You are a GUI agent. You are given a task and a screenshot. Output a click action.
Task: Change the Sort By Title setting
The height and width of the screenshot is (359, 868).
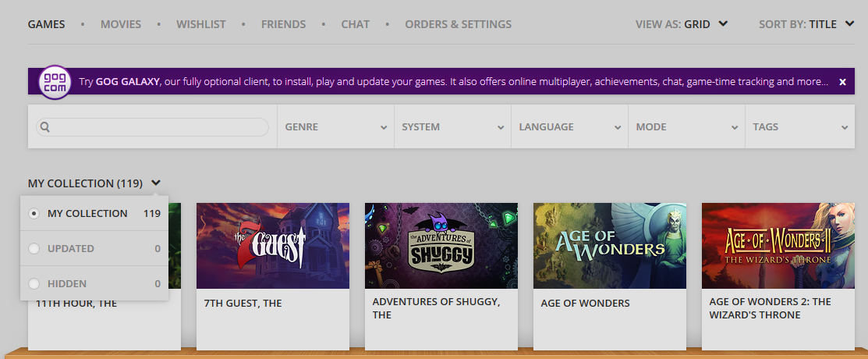coord(806,24)
